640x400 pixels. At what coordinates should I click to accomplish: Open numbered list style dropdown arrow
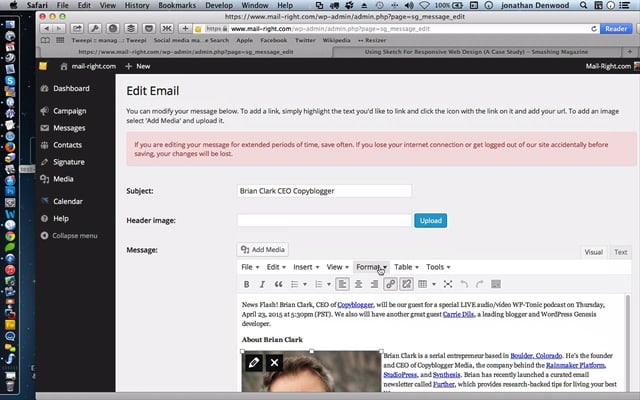tap(329, 284)
